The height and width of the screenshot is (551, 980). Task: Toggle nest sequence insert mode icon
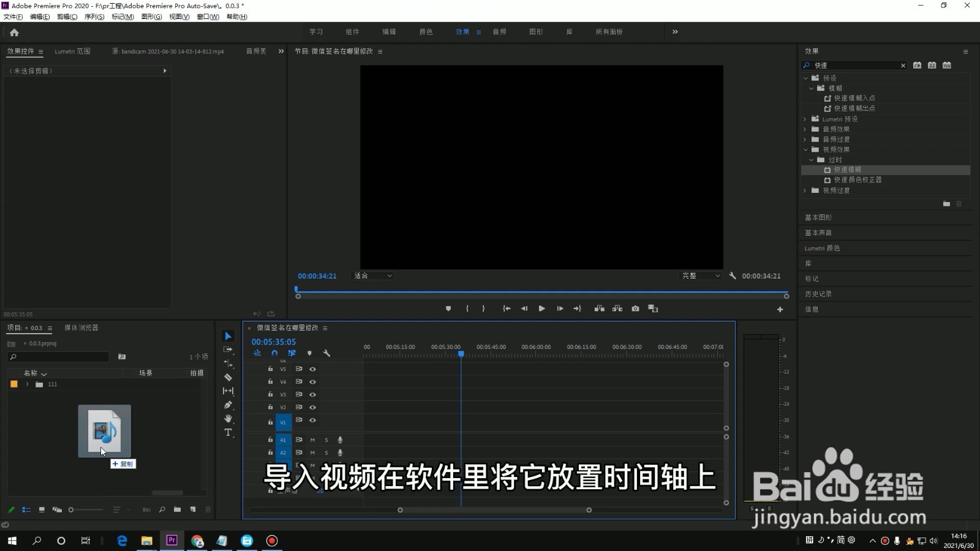click(x=257, y=353)
